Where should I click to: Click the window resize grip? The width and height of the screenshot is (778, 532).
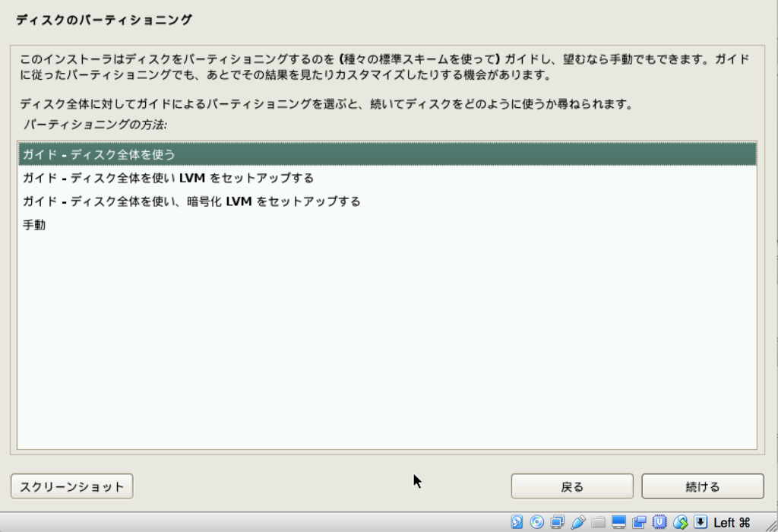click(x=771, y=526)
